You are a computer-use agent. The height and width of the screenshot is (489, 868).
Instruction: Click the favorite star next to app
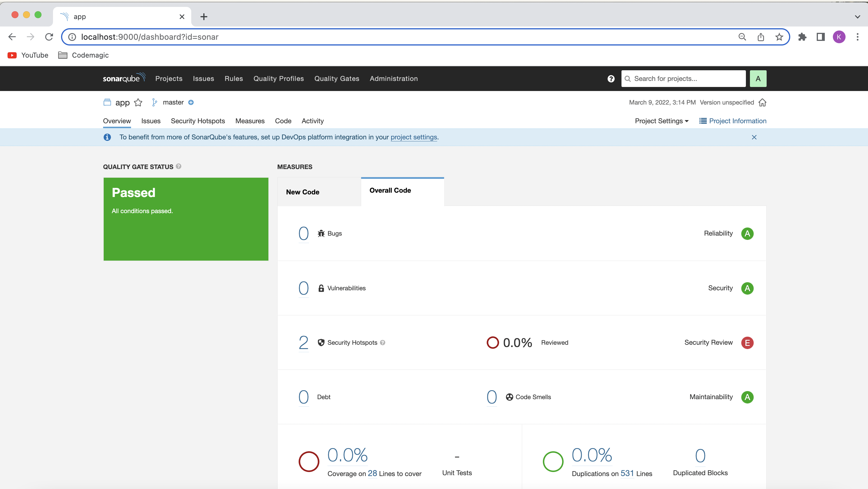tap(138, 103)
